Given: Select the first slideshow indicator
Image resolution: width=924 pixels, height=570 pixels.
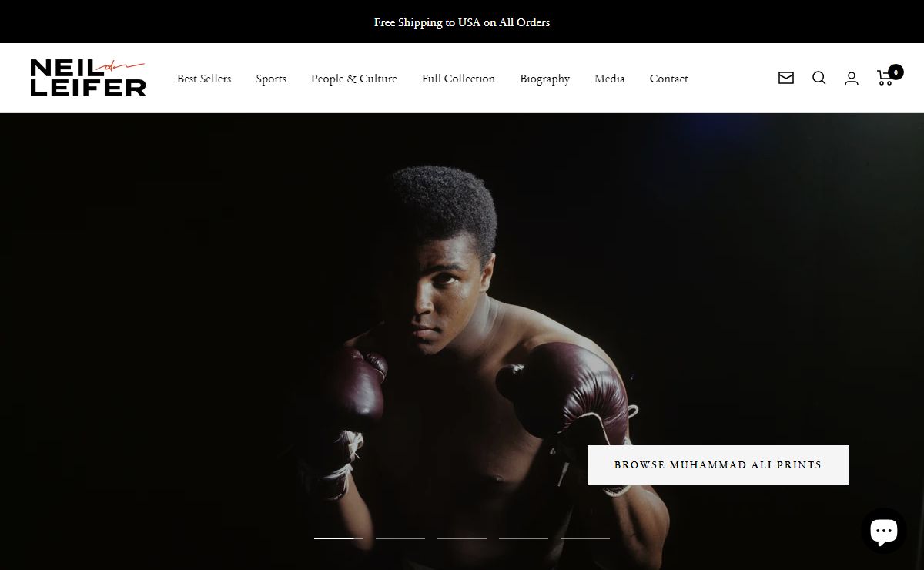Looking at the screenshot, I should (339, 538).
